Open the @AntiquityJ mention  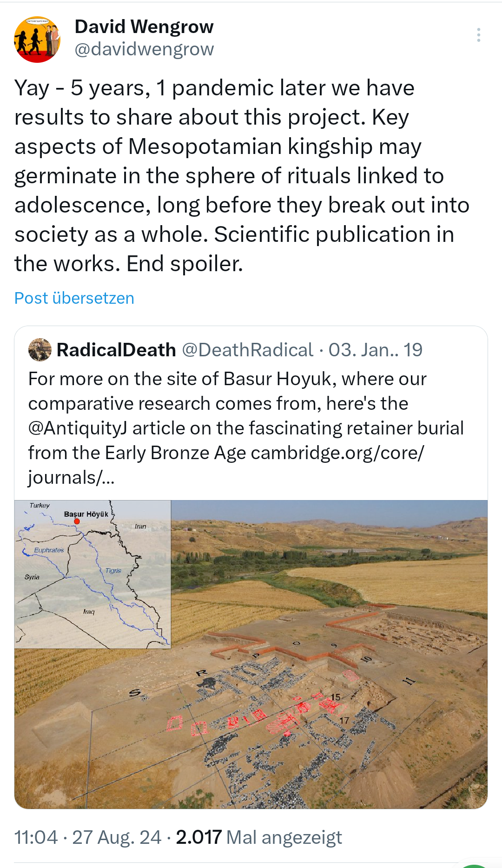(x=78, y=428)
